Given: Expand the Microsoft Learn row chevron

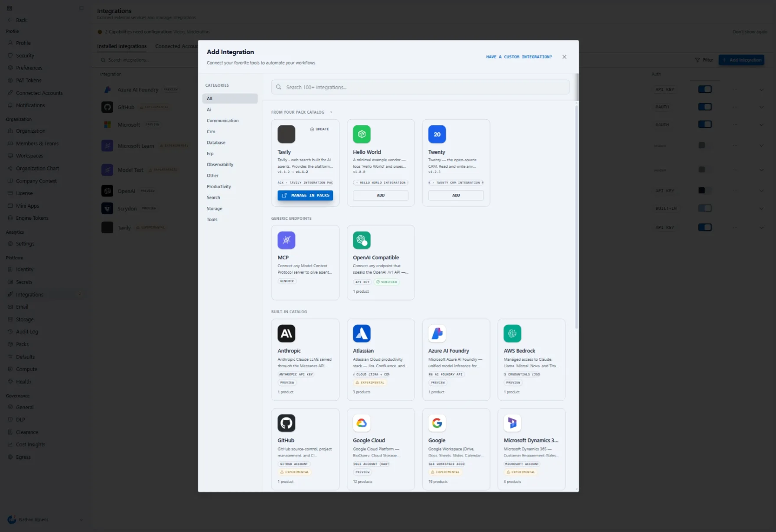Looking at the screenshot, I should pyautogui.click(x=762, y=146).
